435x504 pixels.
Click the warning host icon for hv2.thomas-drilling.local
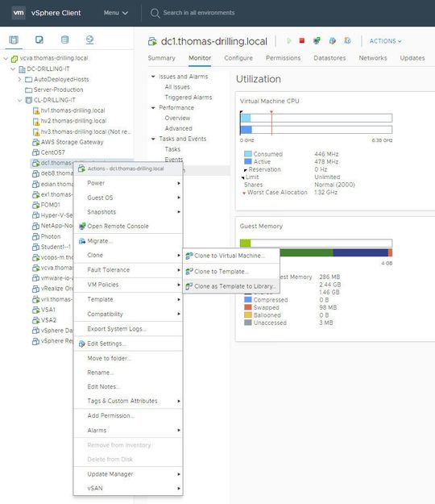36,122
